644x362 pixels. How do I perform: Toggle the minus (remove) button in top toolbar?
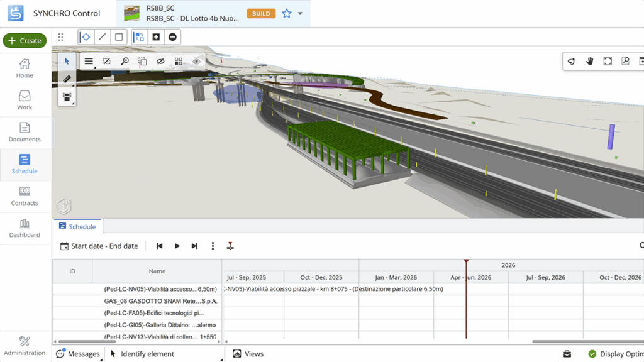(172, 36)
